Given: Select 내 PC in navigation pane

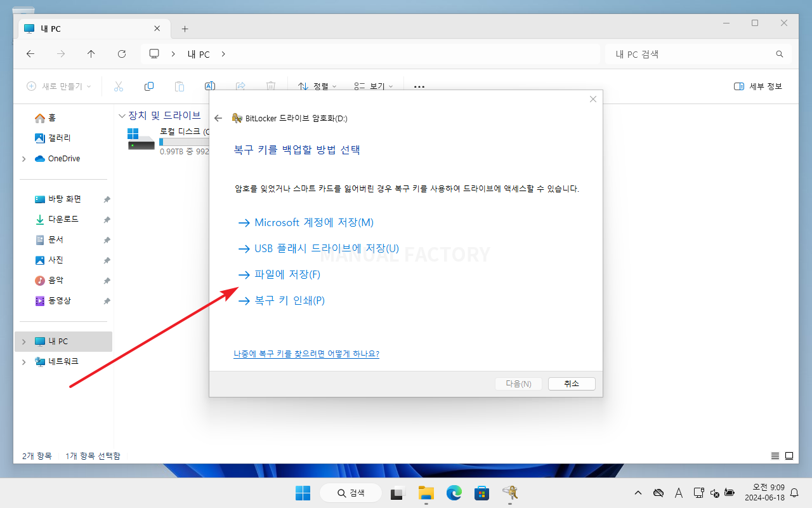Looking at the screenshot, I should [63, 342].
